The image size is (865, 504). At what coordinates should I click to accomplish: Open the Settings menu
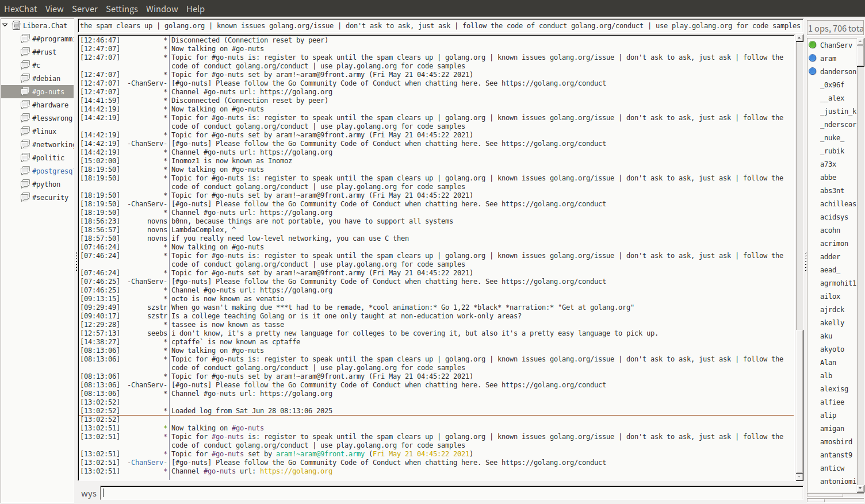point(121,9)
